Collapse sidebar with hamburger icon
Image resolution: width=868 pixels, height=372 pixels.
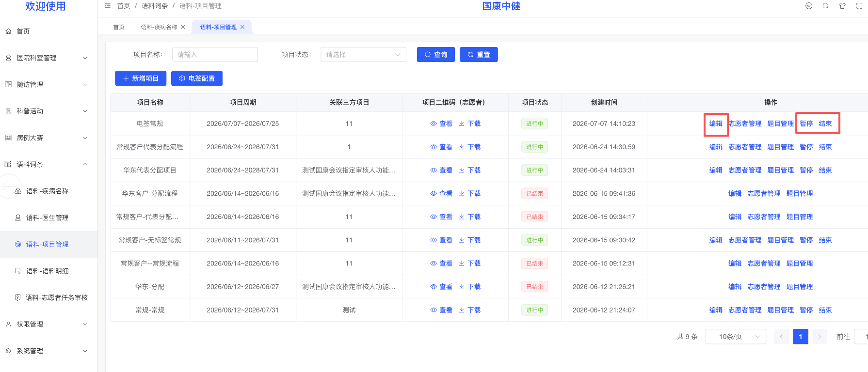[x=108, y=6]
